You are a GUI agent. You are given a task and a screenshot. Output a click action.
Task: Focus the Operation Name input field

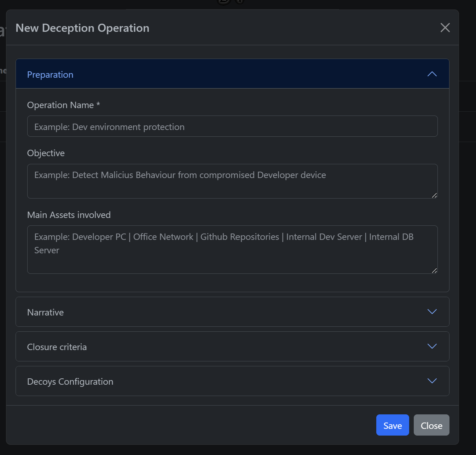tap(232, 126)
